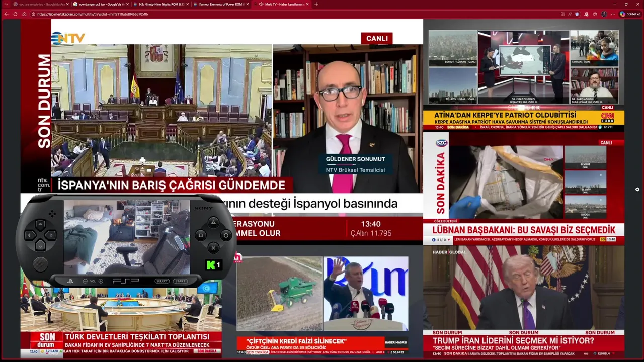Image resolution: width=644 pixels, height=362 pixels.
Task: Click the Select button on the PSP overlay
Action: [162, 281]
